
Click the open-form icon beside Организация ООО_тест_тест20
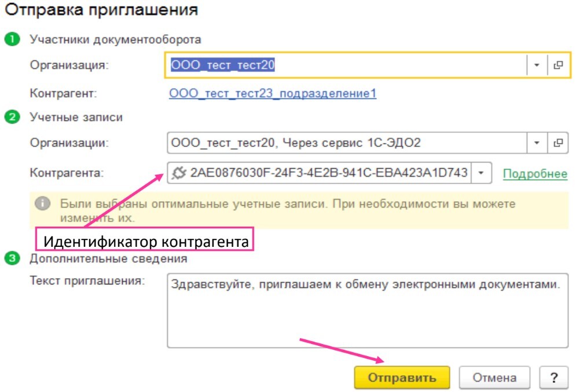(x=559, y=65)
